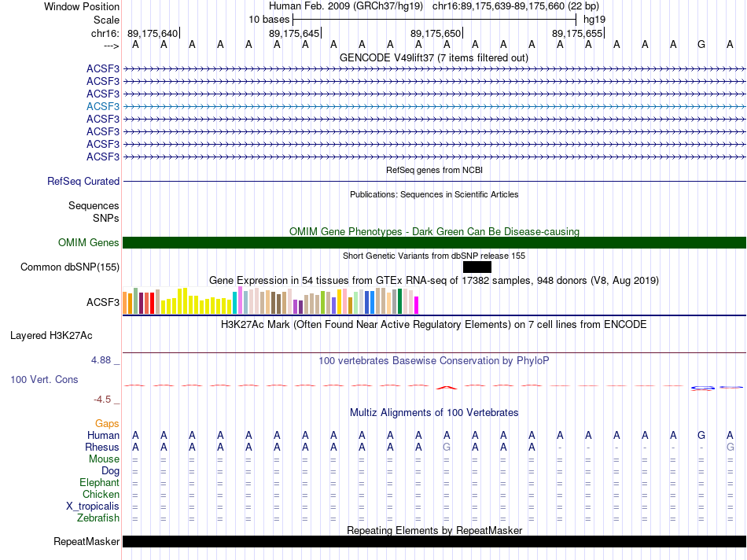Open OMIM Genes track settings label

pyautogui.click(x=89, y=243)
